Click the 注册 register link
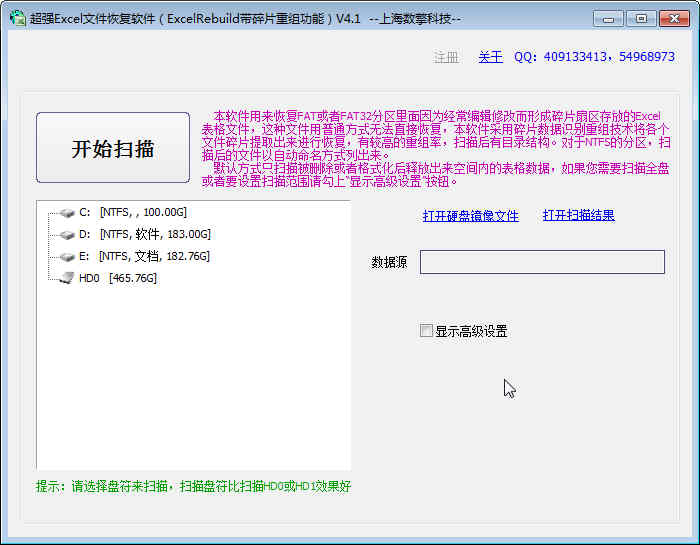 click(x=446, y=57)
